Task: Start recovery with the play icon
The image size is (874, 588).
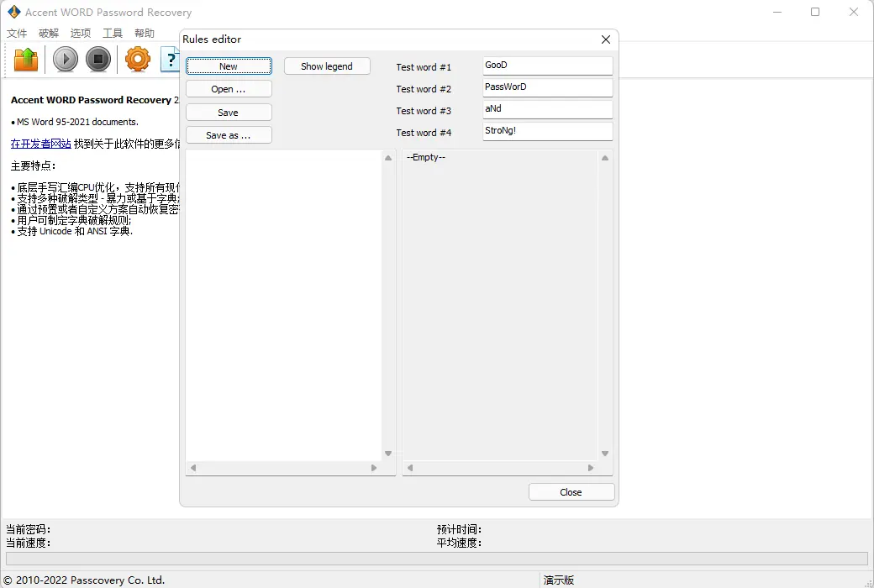Action: coord(66,59)
